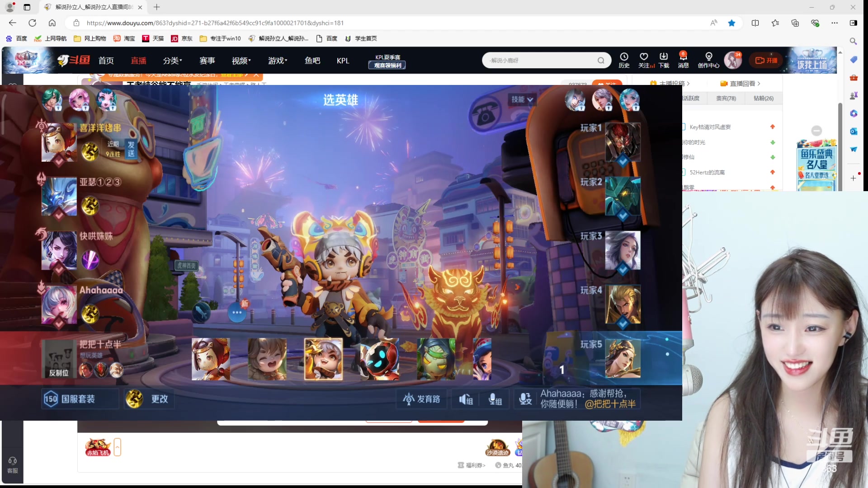The width and height of the screenshot is (868, 488).
Task: Click the read aloud icon in address bar
Action: 713,23
